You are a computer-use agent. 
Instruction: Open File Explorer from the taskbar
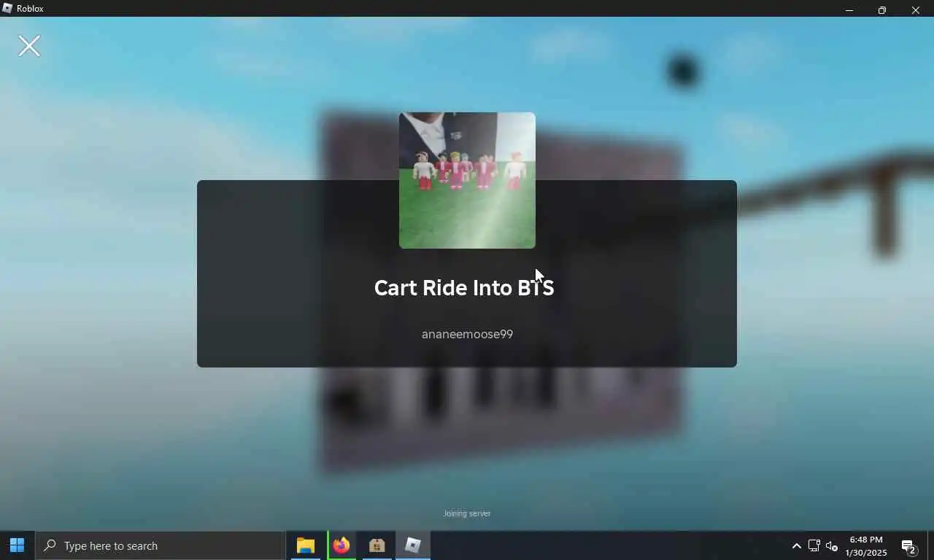pos(305,545)
